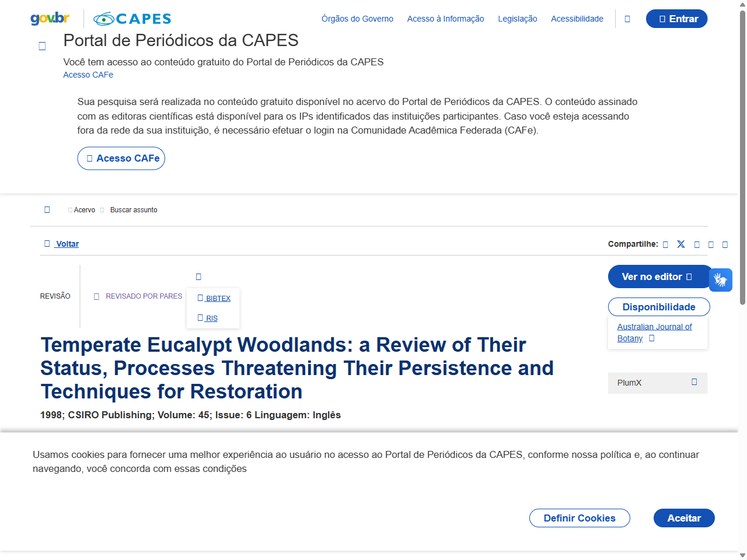Click the Definir Cookies button
Image resolution: width=747 pixels, height=560 pixels.
[x=580, y=518]
